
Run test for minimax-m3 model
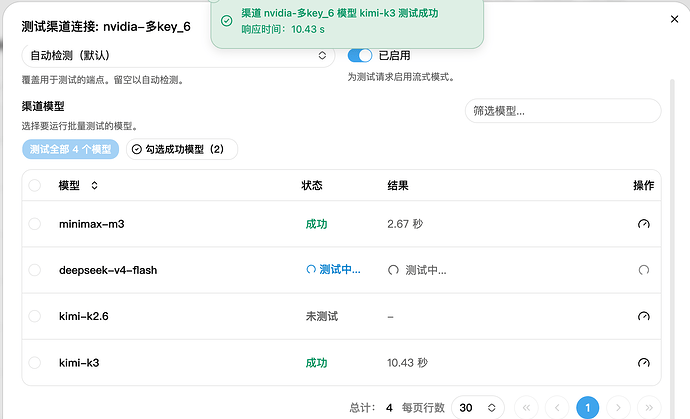[643, 224]
